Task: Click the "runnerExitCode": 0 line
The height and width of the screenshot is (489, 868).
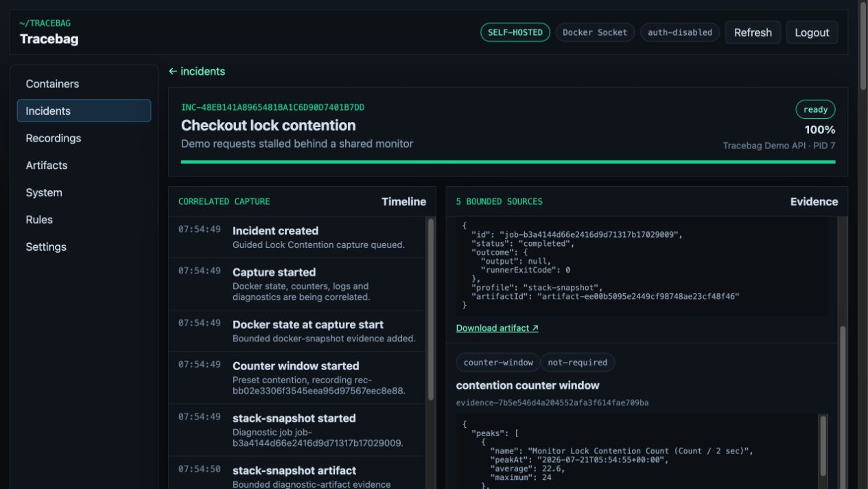Action: point(526,270)
